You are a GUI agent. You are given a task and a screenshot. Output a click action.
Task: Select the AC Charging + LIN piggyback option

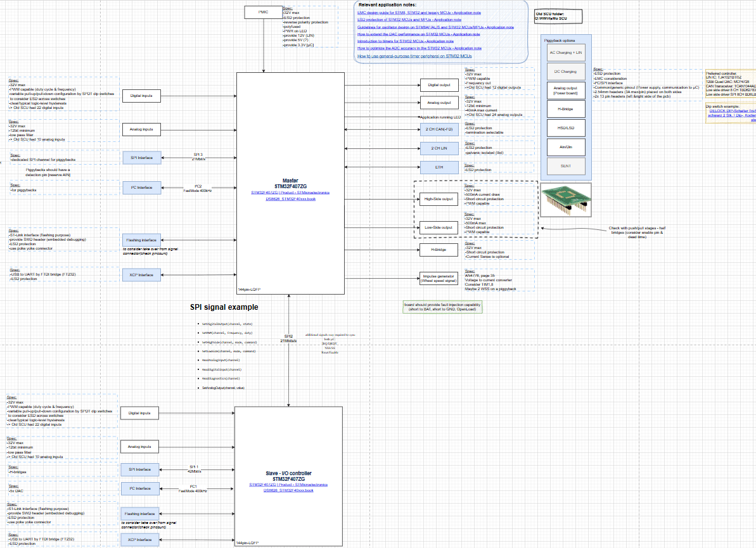[x=565, y=53]
